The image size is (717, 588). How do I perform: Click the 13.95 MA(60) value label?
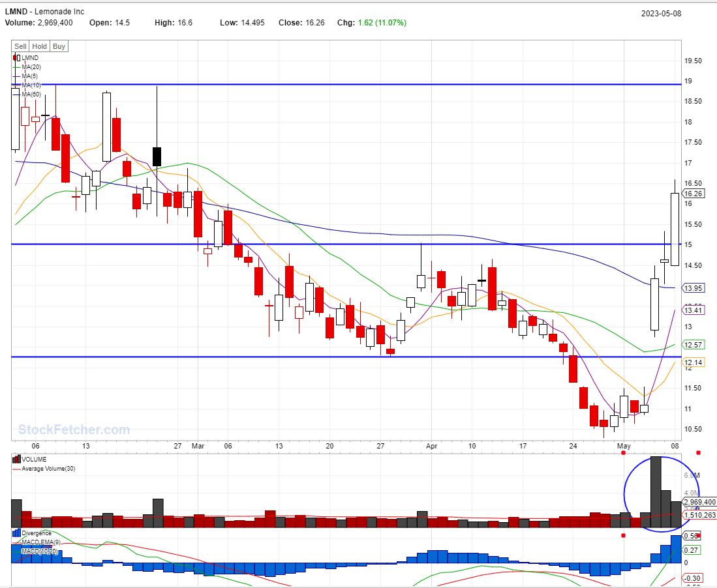pos(694,288)
